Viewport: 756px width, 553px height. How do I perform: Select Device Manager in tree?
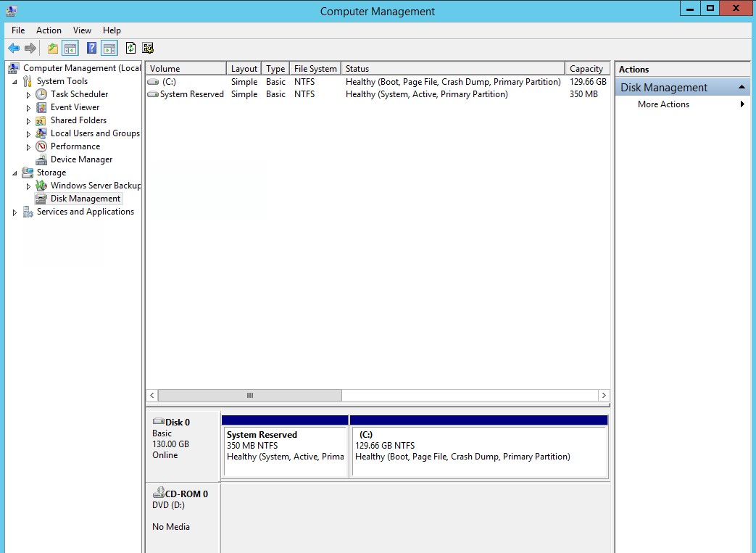pos(81,159)
